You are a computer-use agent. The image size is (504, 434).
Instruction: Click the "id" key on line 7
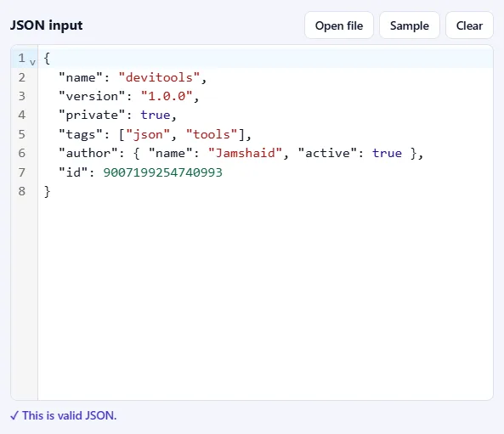[73, 172]
